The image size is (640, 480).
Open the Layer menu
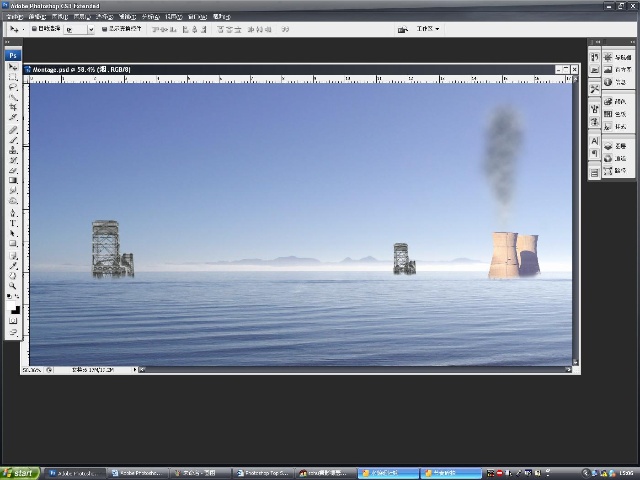[x=82, y=17]
